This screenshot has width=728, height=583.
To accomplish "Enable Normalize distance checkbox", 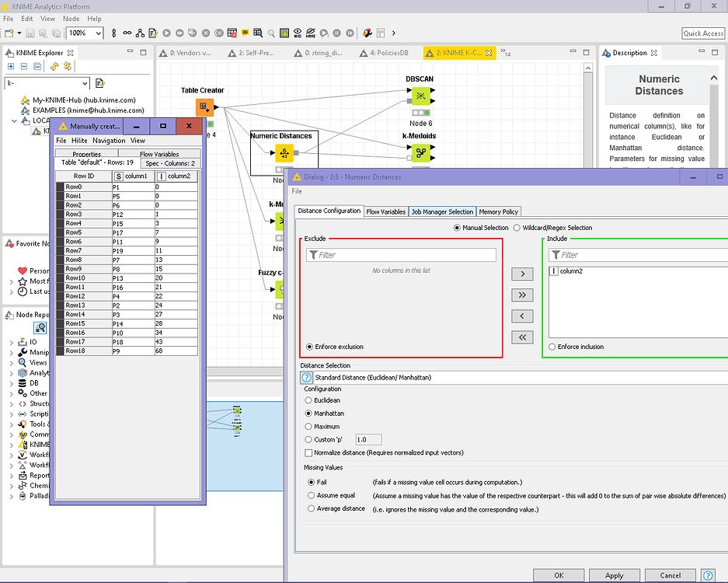I will tap(308, 452).
